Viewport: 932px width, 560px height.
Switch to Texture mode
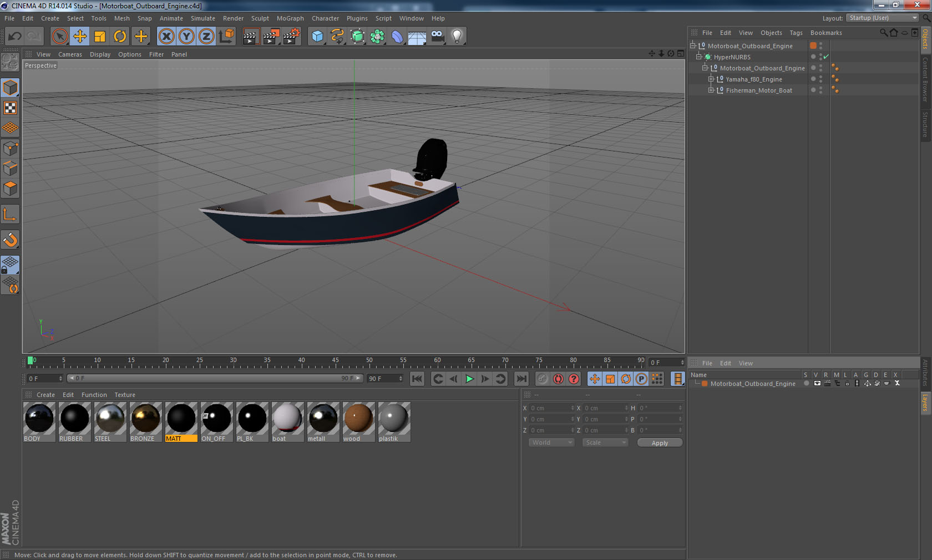click(10, 108)
